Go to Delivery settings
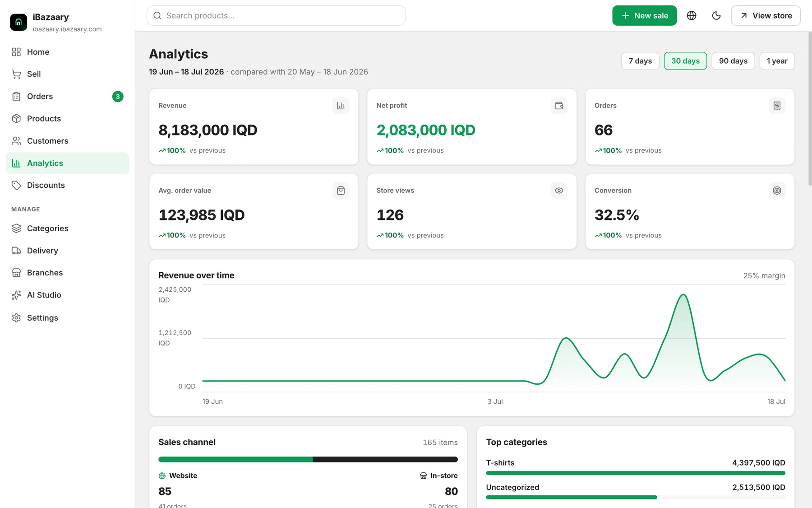Viewport: 812px width, 508px height. (x=67, y=251)
